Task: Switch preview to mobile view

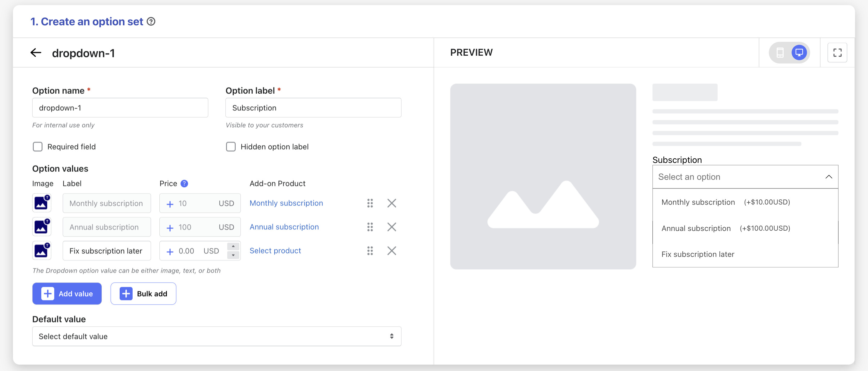Action: (x=780, y=52)
